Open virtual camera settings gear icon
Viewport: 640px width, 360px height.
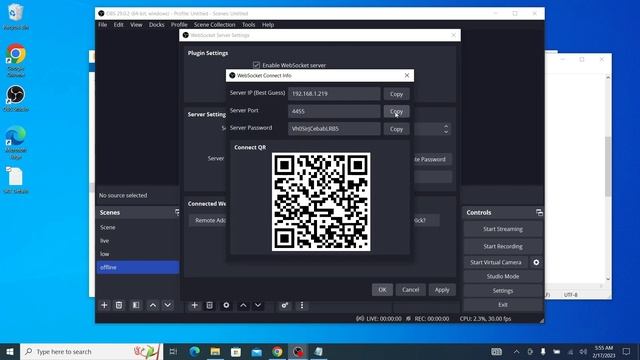tap(536, 262)
